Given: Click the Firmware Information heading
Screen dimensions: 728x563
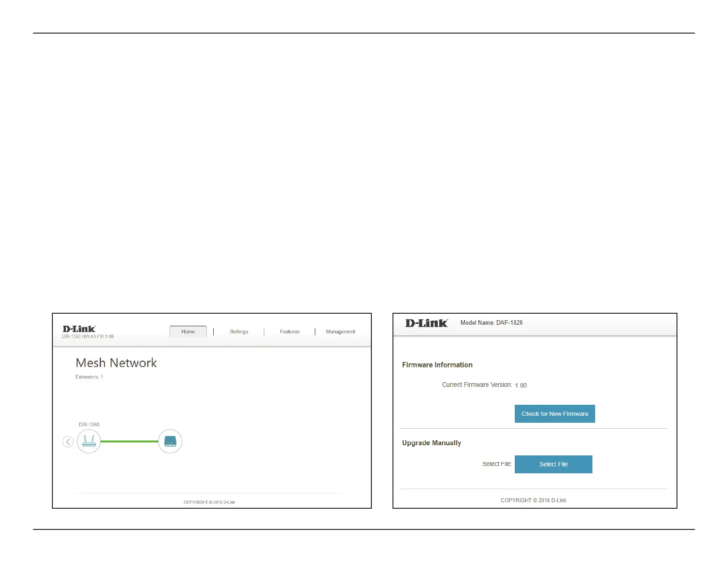Looking at the screenshot, I should click(x=437, y=365).
